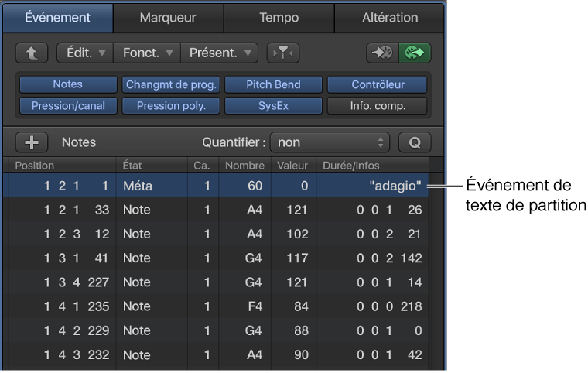588x373 pixels.
Task: Toggle the SysEx event filter
Action: point(273,106)
